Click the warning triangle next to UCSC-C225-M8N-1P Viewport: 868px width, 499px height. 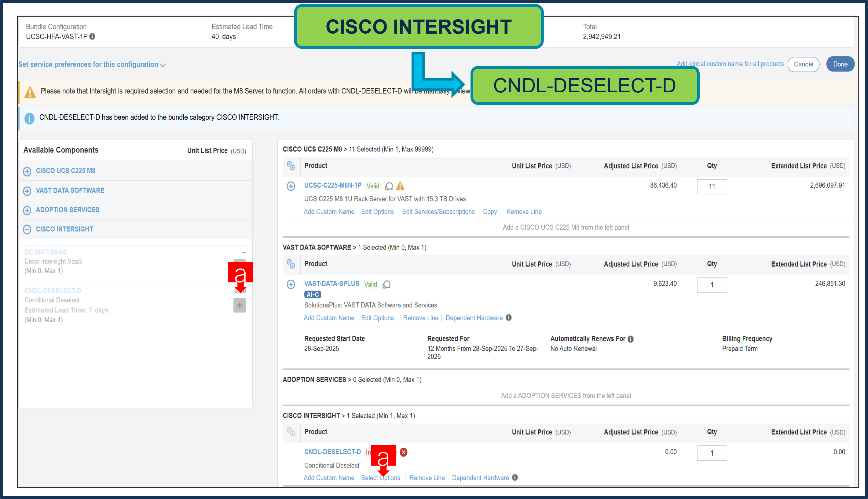400,186
